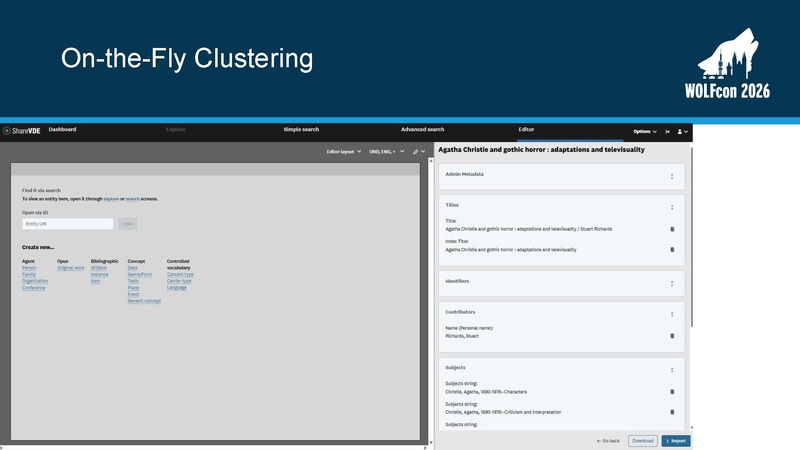Image resolution: width=800 pixels, height=450 pixels.
Task: Copy the Christie Characters subject string
Action: pos(672,392)
